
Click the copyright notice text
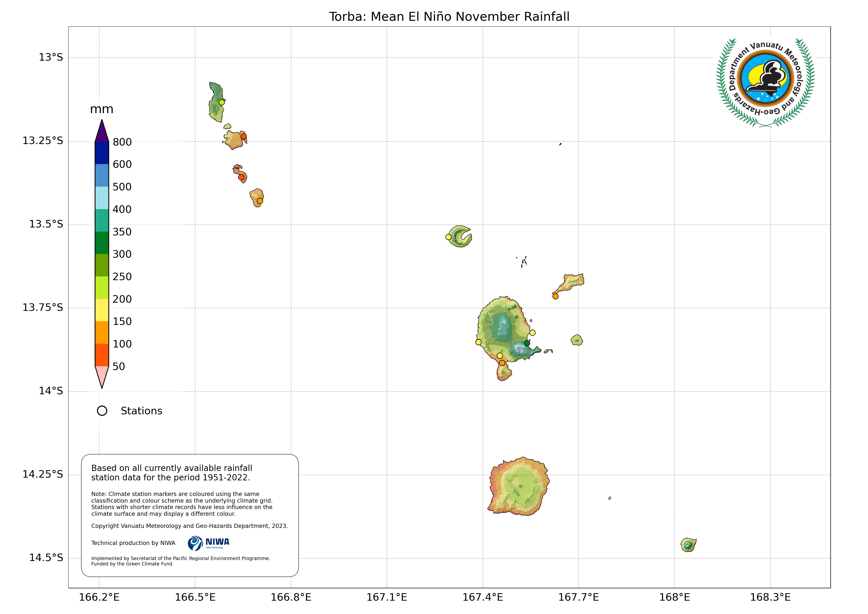tap(189, 526)
